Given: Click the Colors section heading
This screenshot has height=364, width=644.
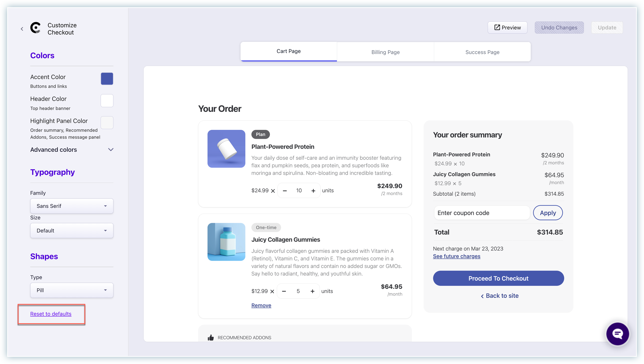Looking at the screenshot, I should tap(42, 55).
